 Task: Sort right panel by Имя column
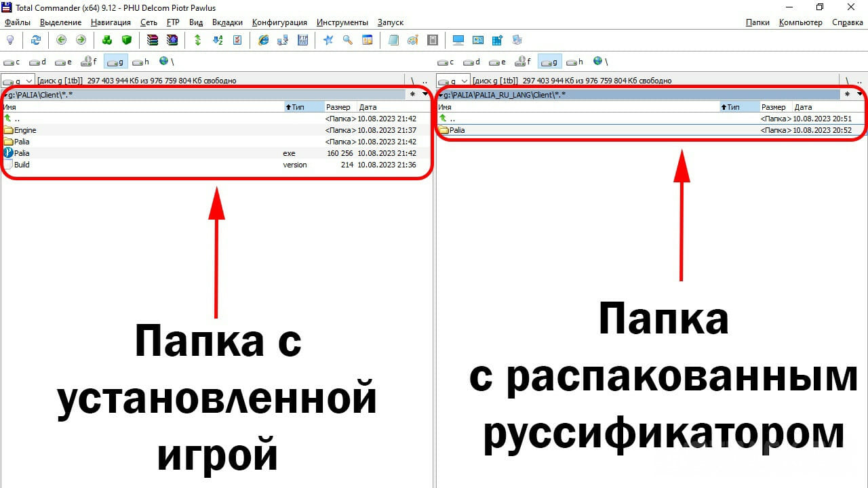pos(578,107)
